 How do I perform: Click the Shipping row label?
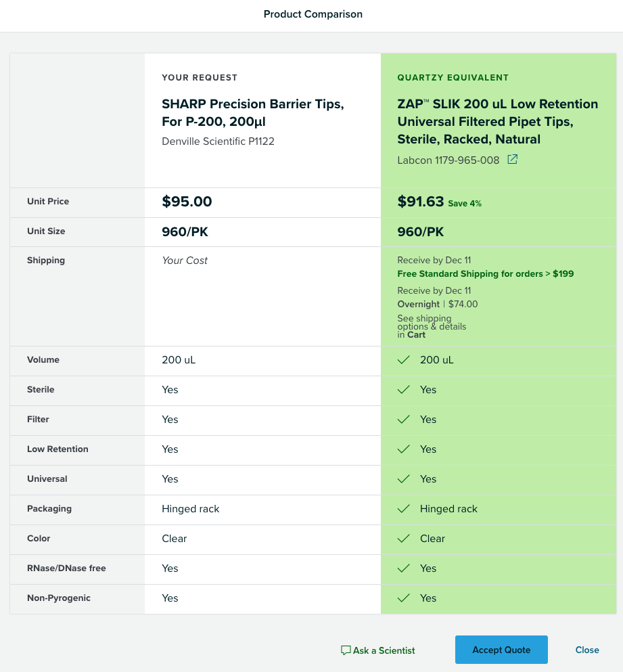pos(46,260)
